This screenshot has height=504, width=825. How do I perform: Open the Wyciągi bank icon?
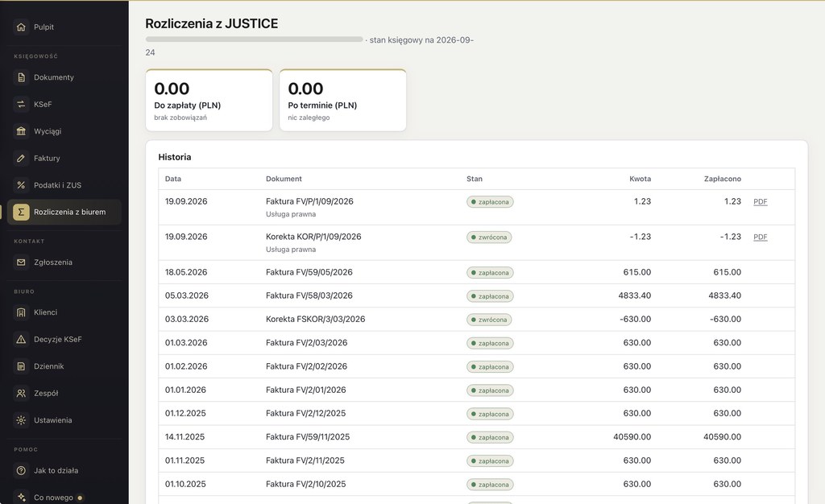[x=21, y=131]
